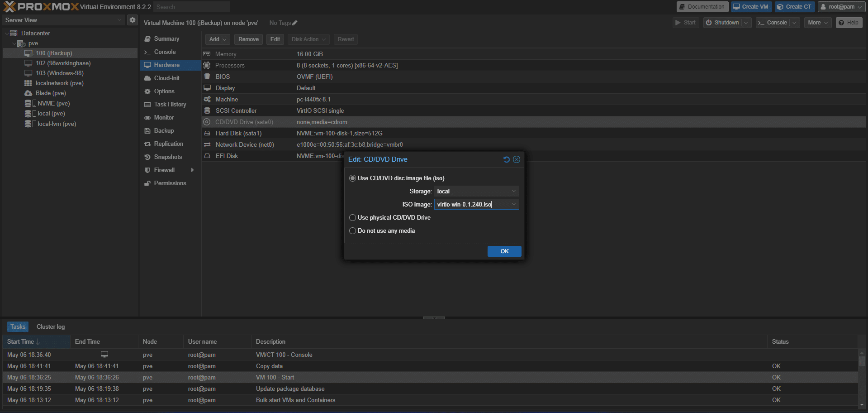Screen dimensions: 868x413
Task: Open Server View settings gear
Action: pyautogui.click(x=132, y=20)
